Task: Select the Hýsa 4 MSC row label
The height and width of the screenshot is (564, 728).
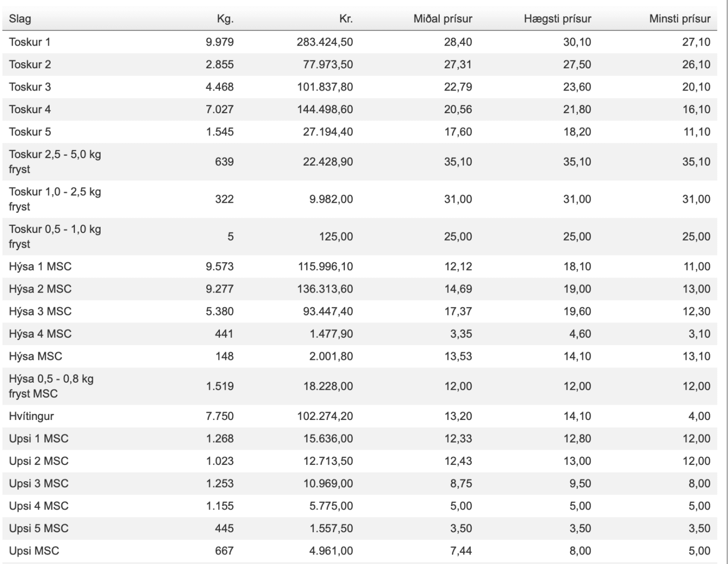Action: pos(40,334)
